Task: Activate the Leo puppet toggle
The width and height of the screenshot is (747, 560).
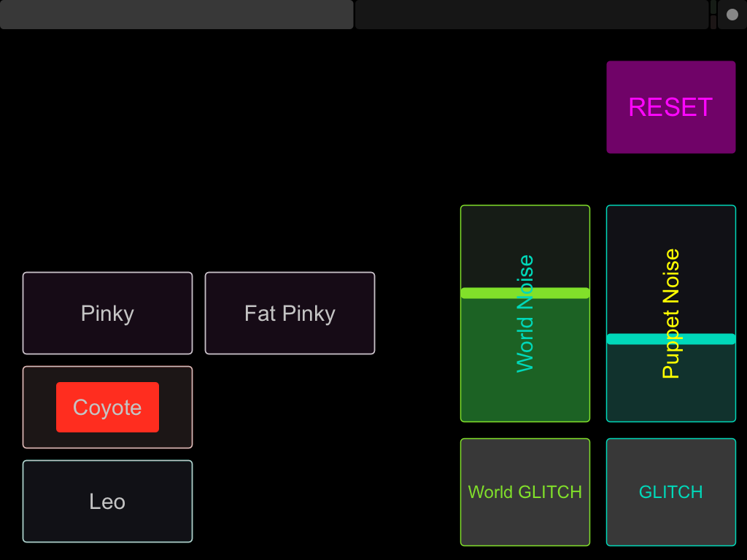Action: [x=107, y=502]
